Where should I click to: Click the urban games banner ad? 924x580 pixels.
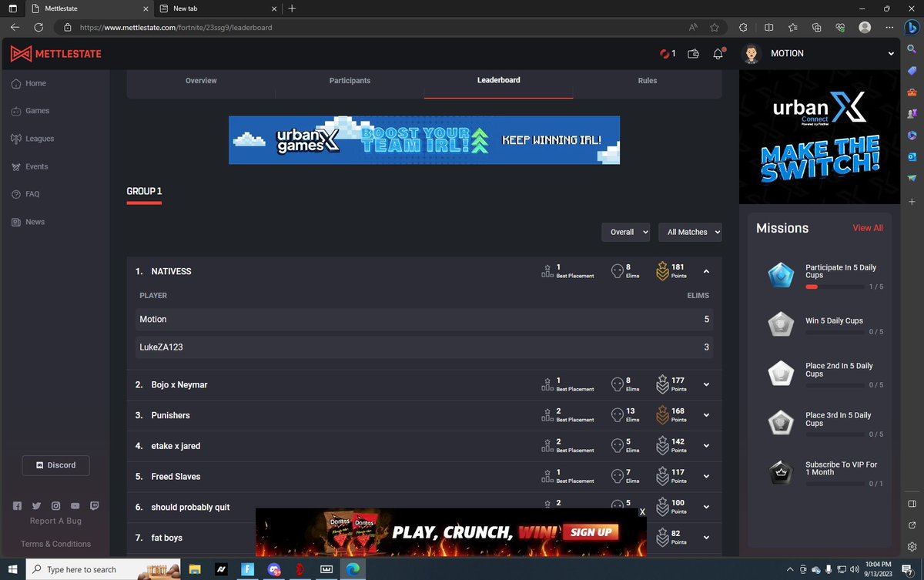click(424, 140)
